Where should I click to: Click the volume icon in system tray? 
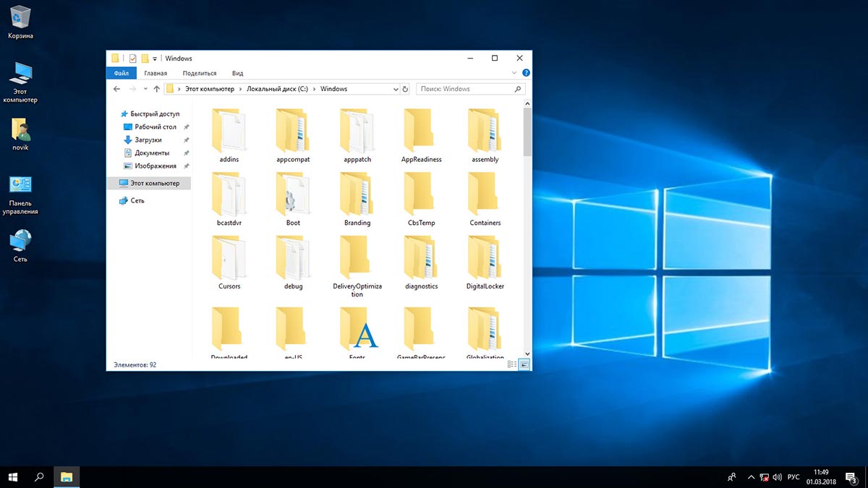pyautogui.click(x=777, y=477)
